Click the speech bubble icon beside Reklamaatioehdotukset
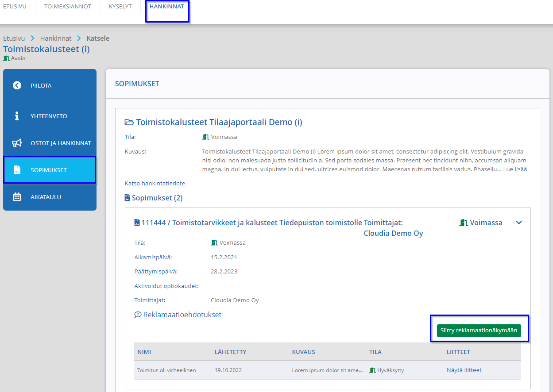Image resolution: width=553 pixels, height=392 pixels. 138,315
